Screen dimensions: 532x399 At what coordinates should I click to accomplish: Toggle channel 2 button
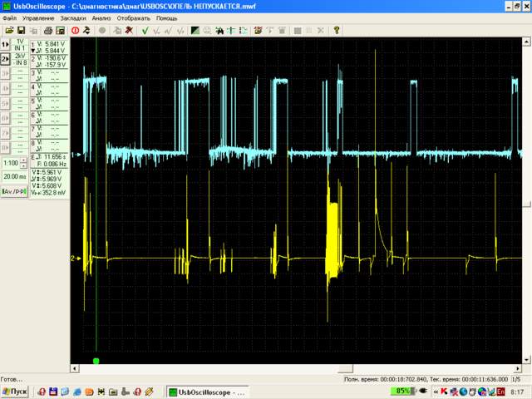pyautogui.click(x=5, y=59)
